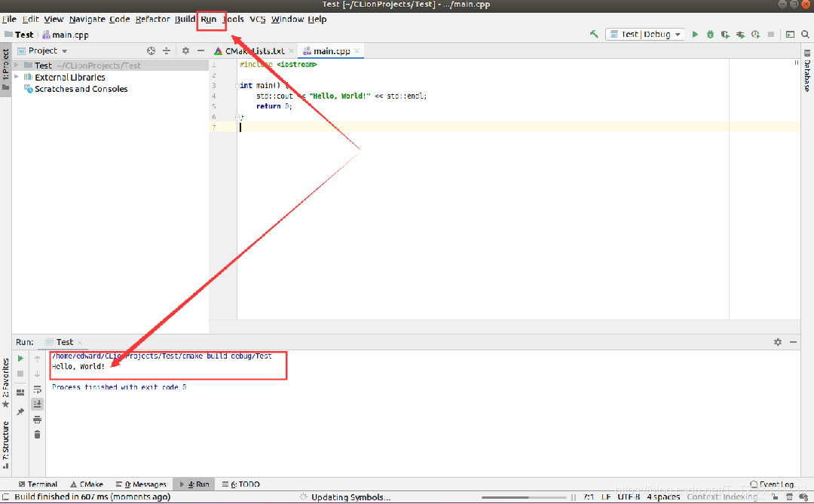The image size is (814, 504).
Task: Pin the Run tab with pin icon
Action: pos(21,411)
